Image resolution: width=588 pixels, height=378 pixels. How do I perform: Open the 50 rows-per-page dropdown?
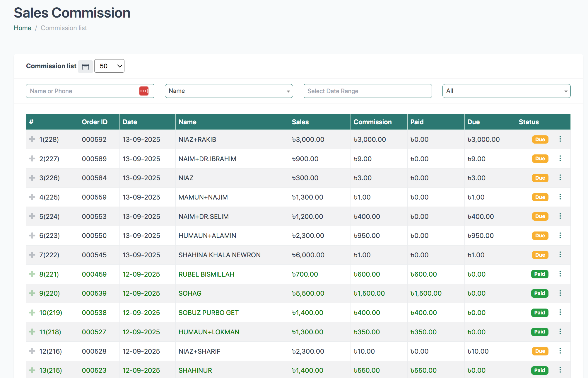point(109,66)
